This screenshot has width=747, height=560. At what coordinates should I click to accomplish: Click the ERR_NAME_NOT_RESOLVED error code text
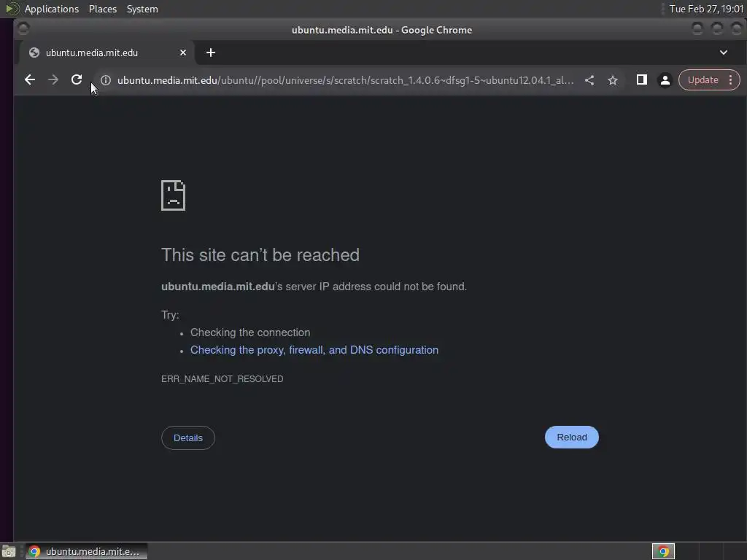222,379
